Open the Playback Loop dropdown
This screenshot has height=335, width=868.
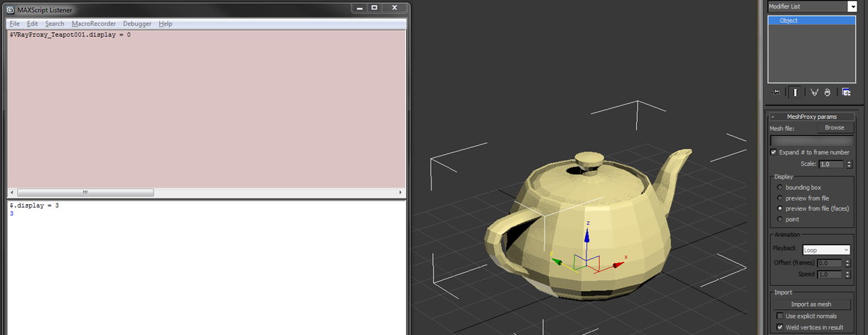point(826,250)
